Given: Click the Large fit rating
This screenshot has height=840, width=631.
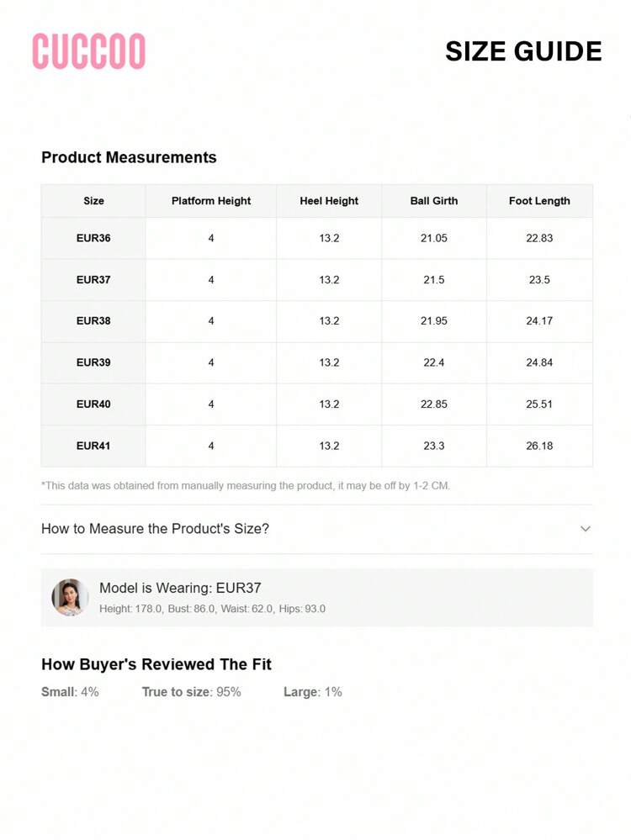Looking at the screenshot, I should pos(312,692).
